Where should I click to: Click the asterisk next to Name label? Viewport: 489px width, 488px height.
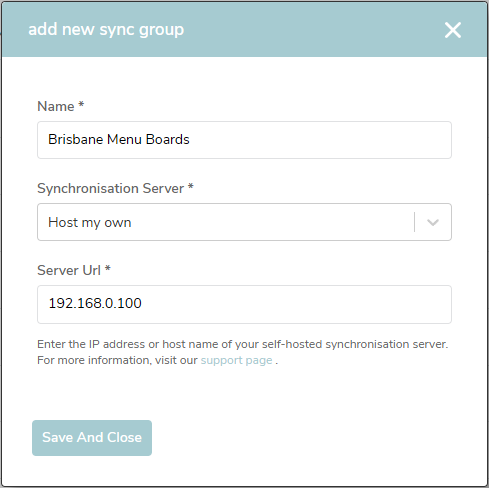81,104
